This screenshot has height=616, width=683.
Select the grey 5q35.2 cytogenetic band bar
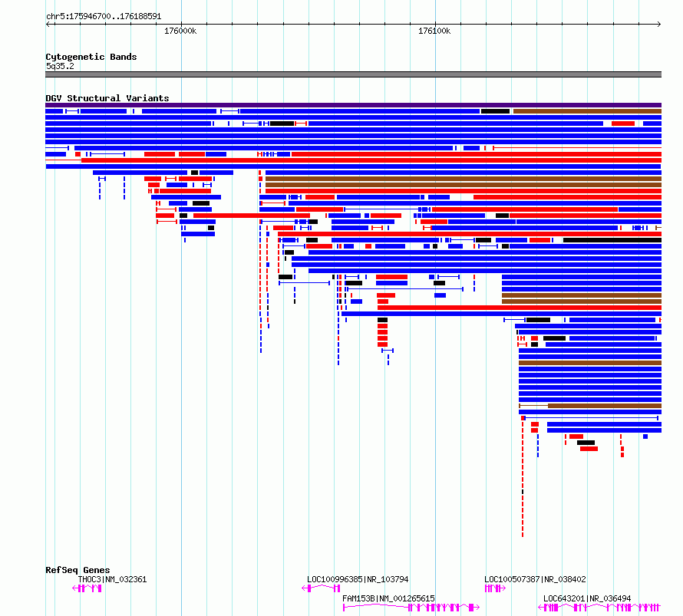pyautogui.click(x=353, y=74)
